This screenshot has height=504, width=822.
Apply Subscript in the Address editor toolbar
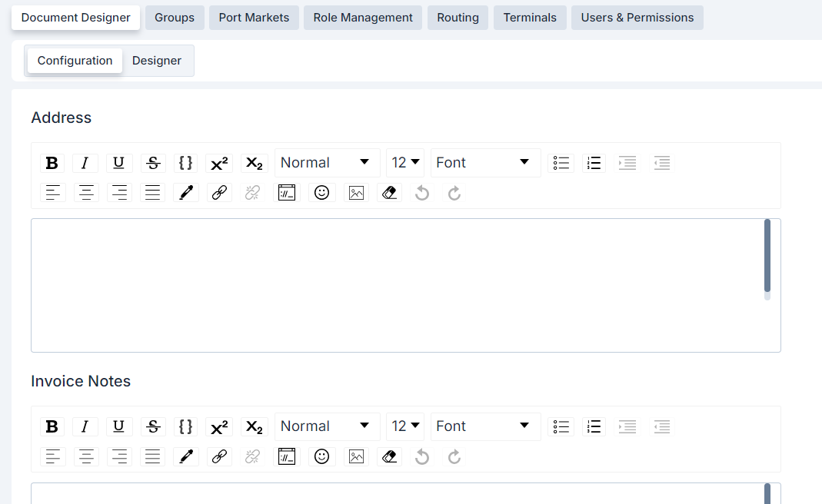pos(255,163)
